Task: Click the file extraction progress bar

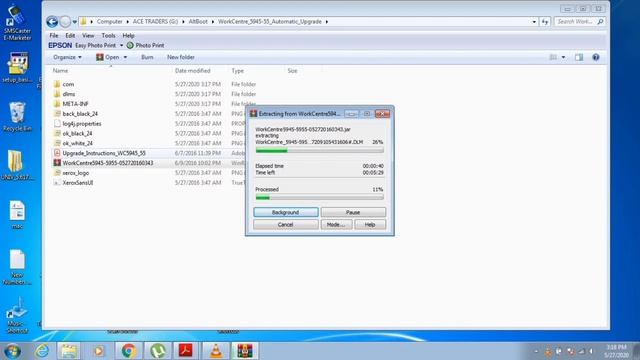Action: (320, 151)
